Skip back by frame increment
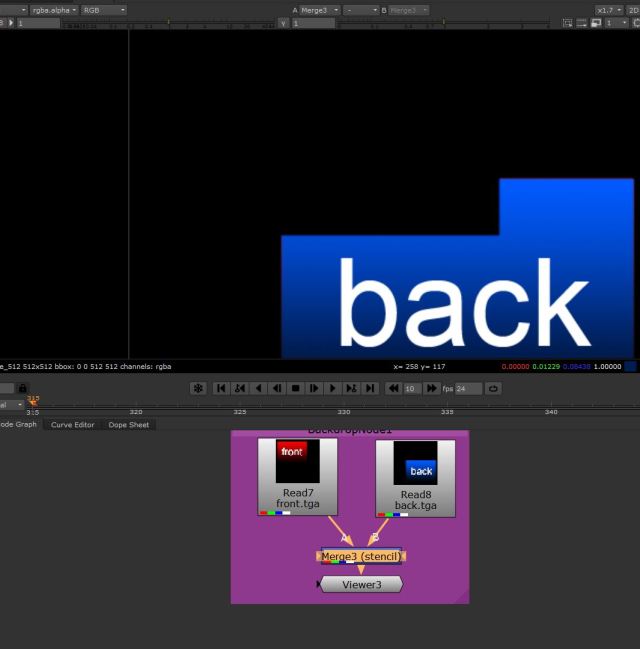Viewport: 640px width, 649px height. click(393, 388)
